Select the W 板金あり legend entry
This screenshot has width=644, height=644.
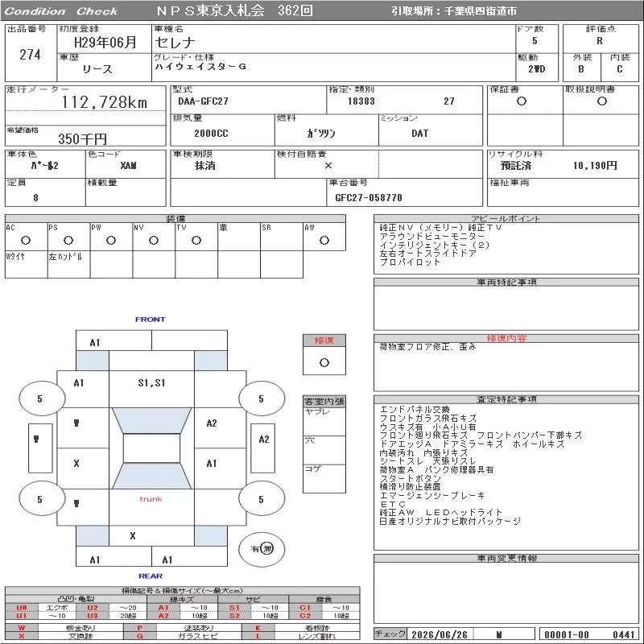(x=64, y=628)
